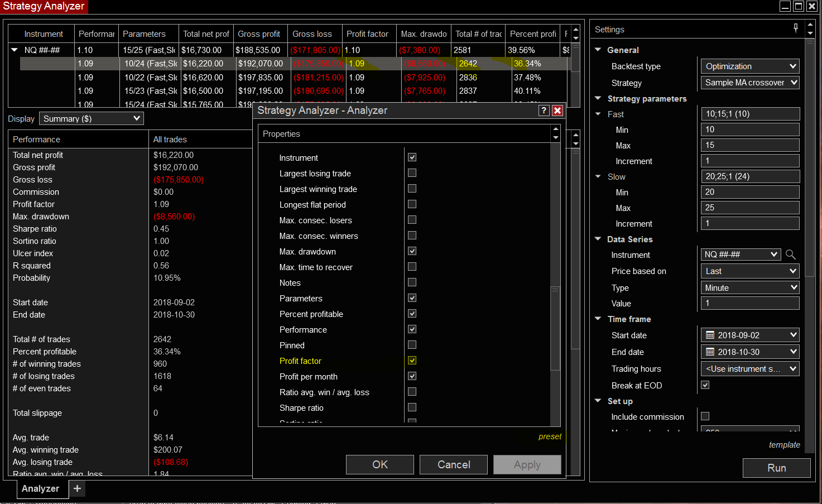
Task: Edit the Fast Max field showing 15
Action: [750, 145]
